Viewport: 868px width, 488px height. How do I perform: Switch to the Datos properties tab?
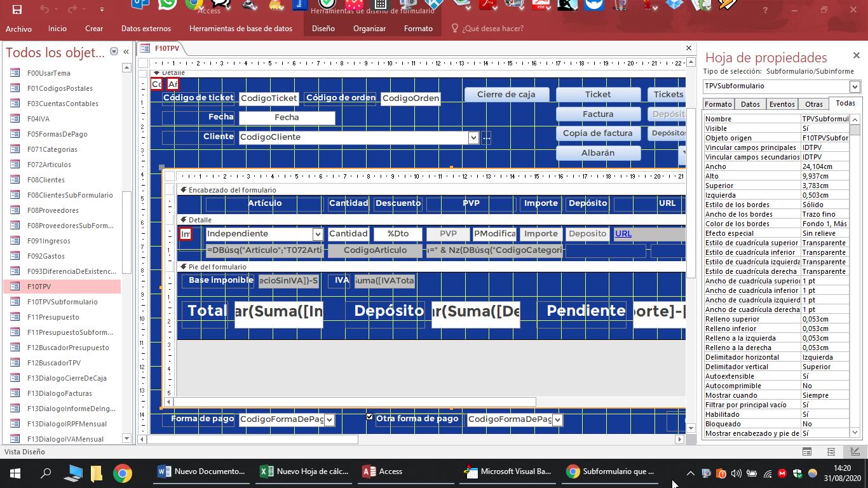point(750,104)
